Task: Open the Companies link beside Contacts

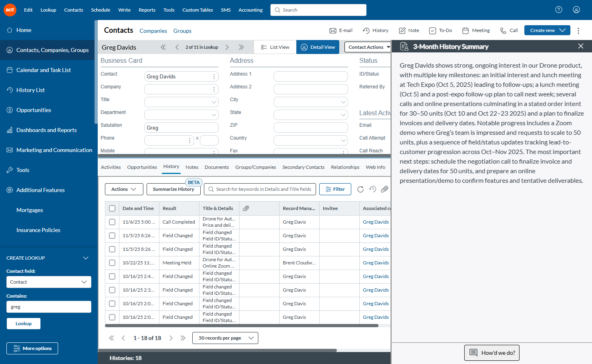Action: click(x=153, y=31)
